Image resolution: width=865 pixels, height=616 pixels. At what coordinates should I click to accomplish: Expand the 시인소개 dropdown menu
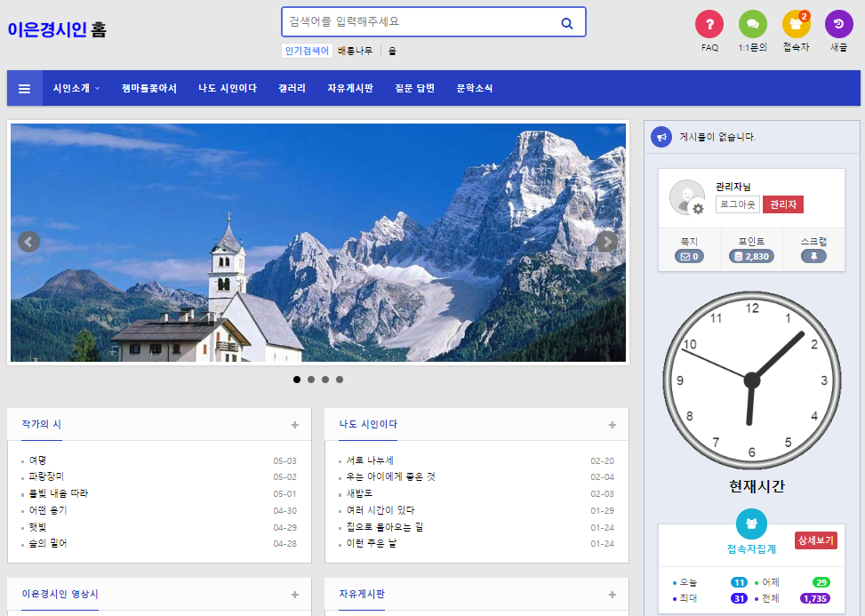coord(76,88)
